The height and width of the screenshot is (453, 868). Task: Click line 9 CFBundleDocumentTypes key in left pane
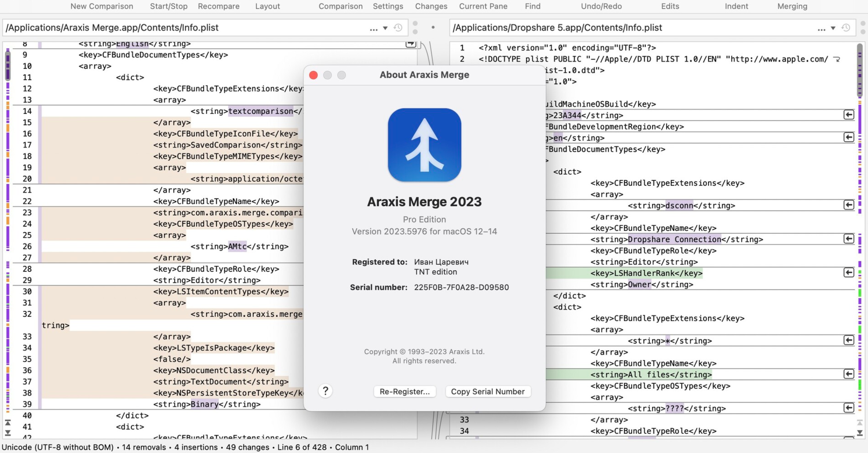(x=153, y=55)
